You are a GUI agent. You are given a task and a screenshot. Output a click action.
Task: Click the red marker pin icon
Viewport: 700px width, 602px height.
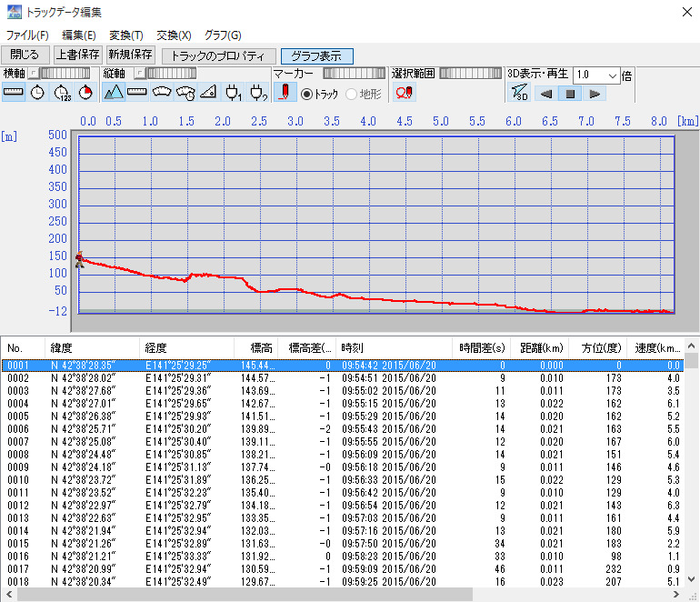coord(285,92)
